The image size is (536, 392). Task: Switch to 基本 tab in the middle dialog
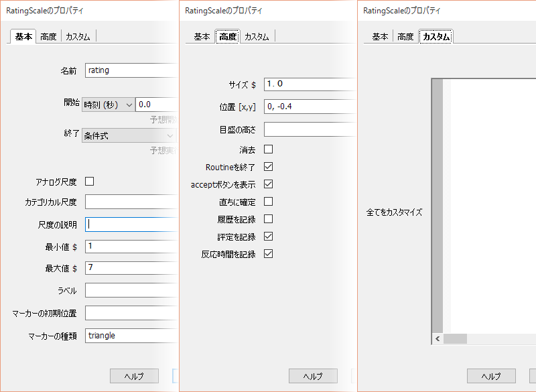[x=202, y=37]
